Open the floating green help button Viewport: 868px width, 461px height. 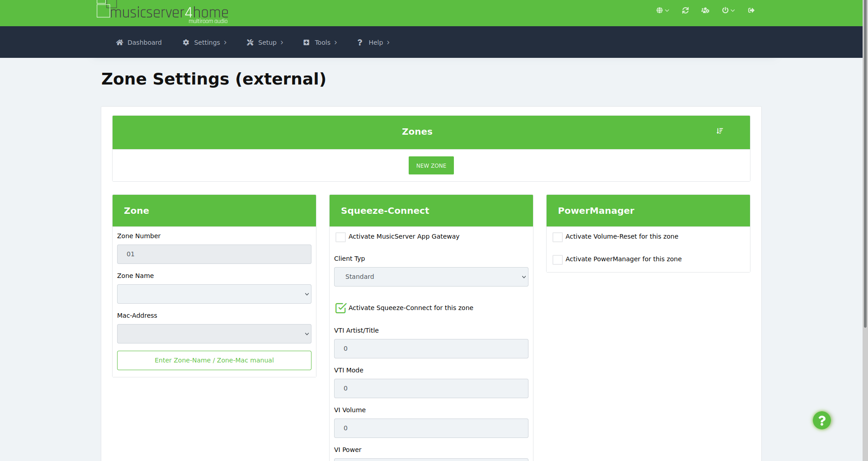pyautogui.click(x=822, y=420)
